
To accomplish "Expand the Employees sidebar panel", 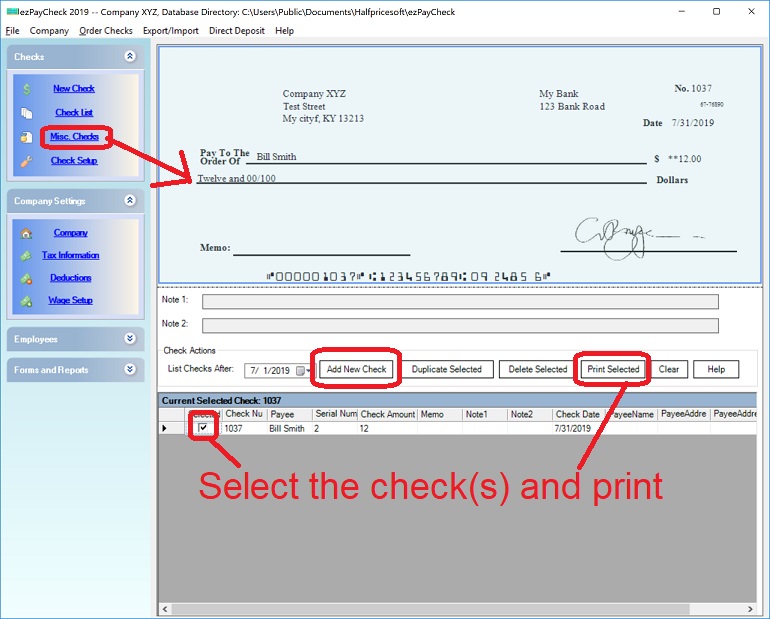I will 129,339.
